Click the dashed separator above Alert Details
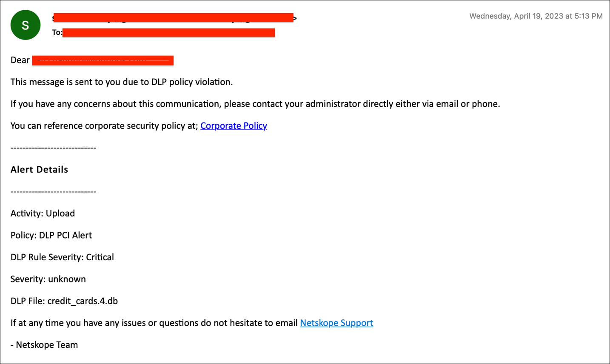610x364 pixels. pyautogui.click(x=53, y=148)
